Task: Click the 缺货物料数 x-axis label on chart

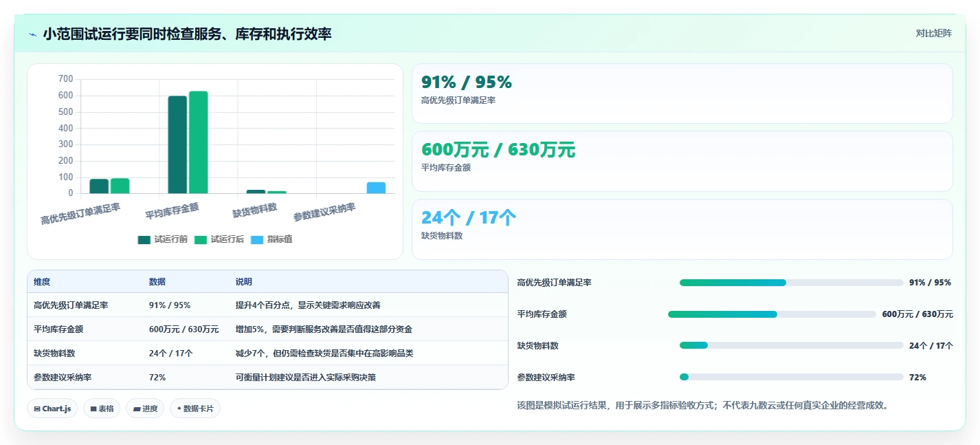Action: [x=255, y=210]
